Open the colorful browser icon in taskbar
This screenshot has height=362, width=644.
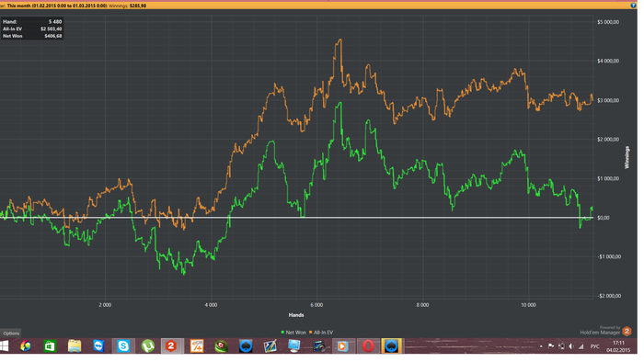[x=26, y=346]
